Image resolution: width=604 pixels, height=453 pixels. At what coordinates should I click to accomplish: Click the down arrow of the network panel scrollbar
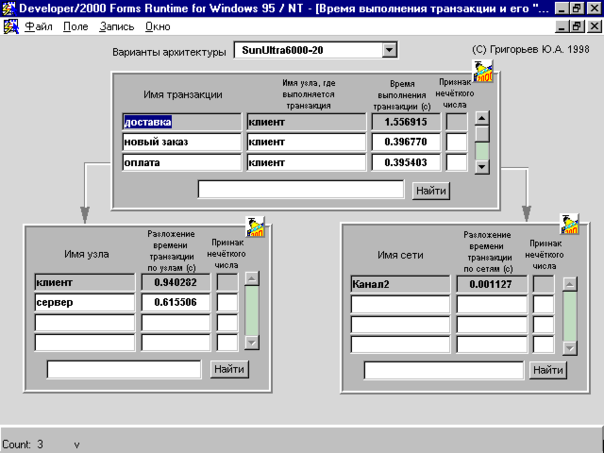pos(569,348)
